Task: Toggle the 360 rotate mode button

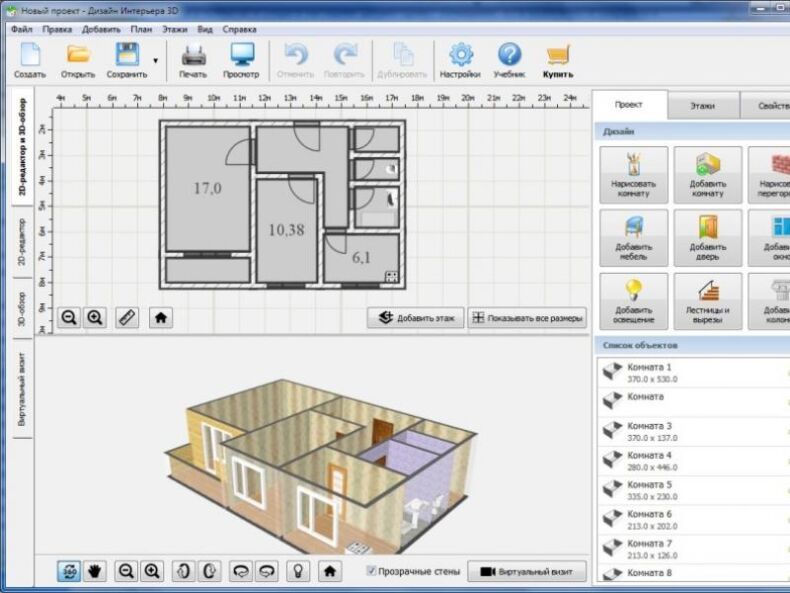Action: point(70,571)
